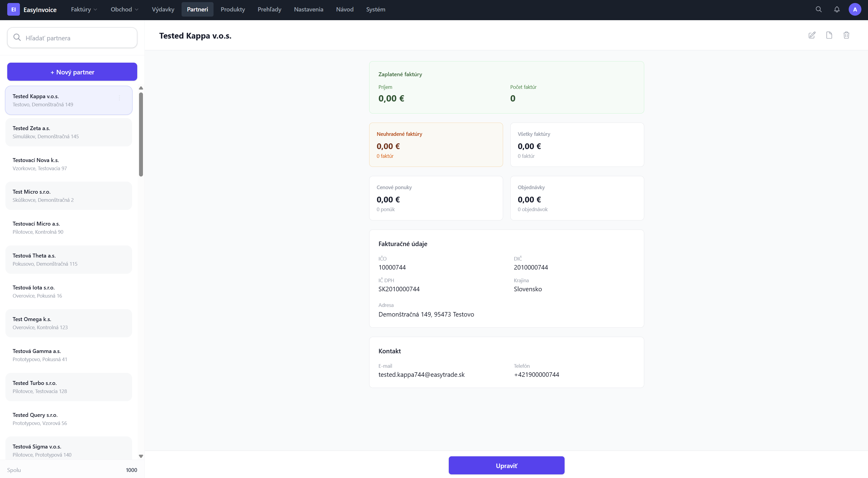Delete partner using trash icon
This screenshot has width=868, height=478.
point(846,35)
